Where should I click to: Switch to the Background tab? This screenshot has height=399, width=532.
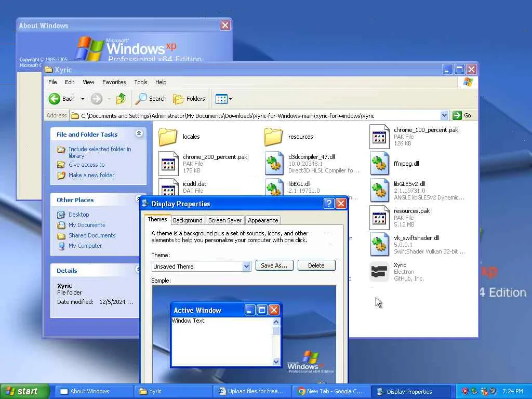188,220
